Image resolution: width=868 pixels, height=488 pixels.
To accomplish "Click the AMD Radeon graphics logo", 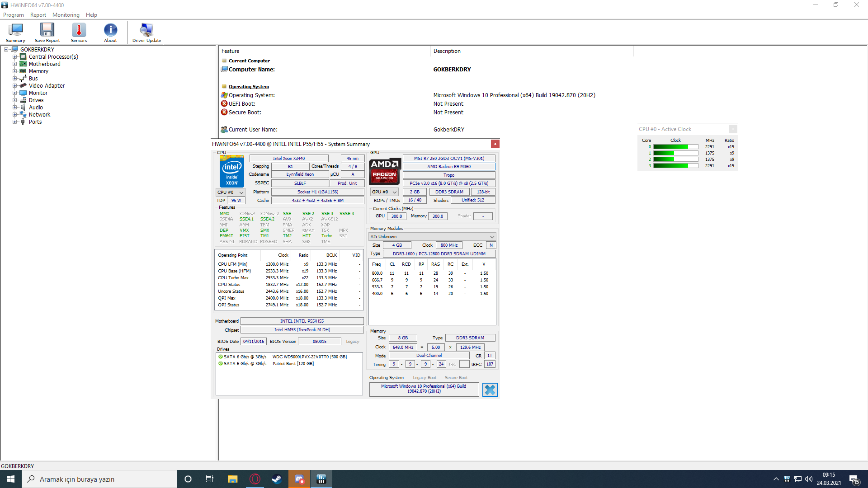I will pos(385,171).
